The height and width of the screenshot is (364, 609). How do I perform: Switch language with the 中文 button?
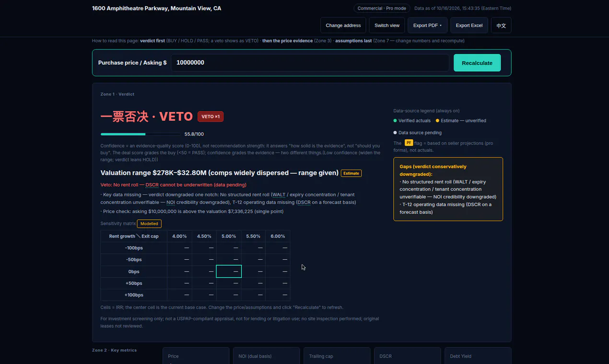(x=501, y=25)
